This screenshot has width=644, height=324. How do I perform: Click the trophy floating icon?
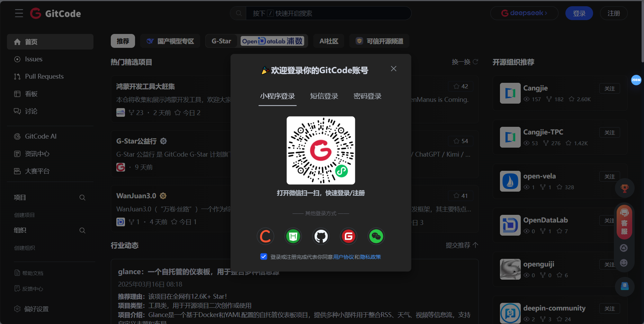click(625, 188)
